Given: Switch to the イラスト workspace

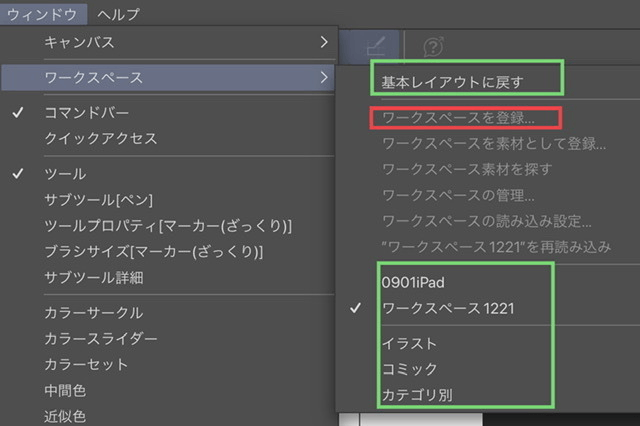Looking at the screenshot, I should point(409,344).
